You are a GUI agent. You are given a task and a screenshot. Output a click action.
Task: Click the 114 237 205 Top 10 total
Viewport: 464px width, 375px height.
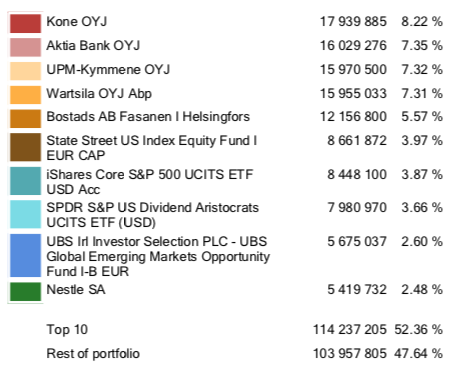(x=350, y=330)
